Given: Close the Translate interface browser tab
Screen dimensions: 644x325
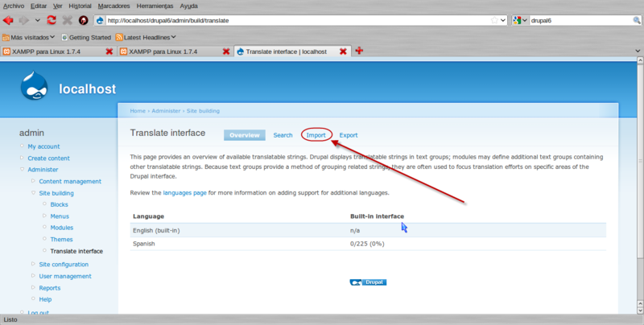Looking at the screenshot, I should (x=343, y=51).
